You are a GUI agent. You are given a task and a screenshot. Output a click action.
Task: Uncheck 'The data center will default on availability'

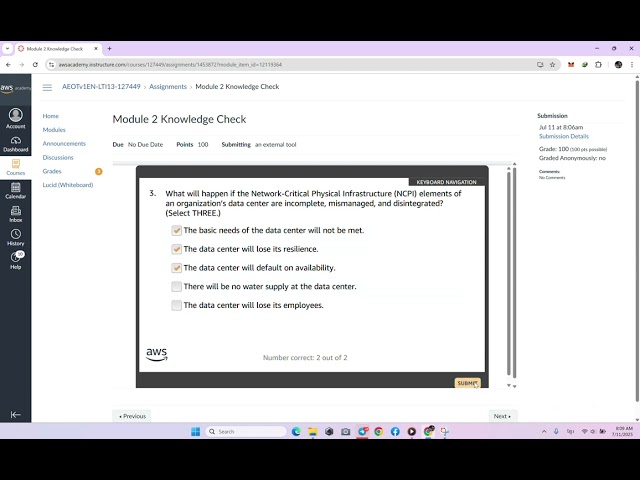coord(176,268)
